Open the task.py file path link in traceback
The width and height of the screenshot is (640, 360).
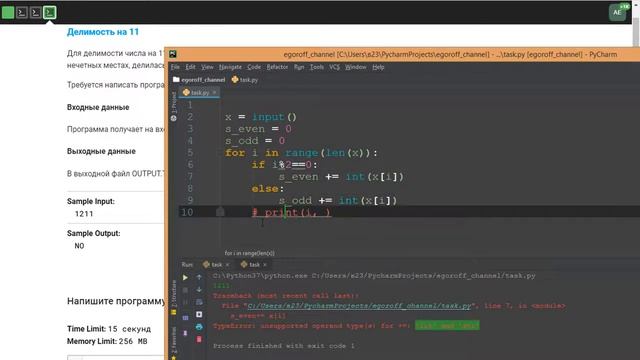pos(359,305)
